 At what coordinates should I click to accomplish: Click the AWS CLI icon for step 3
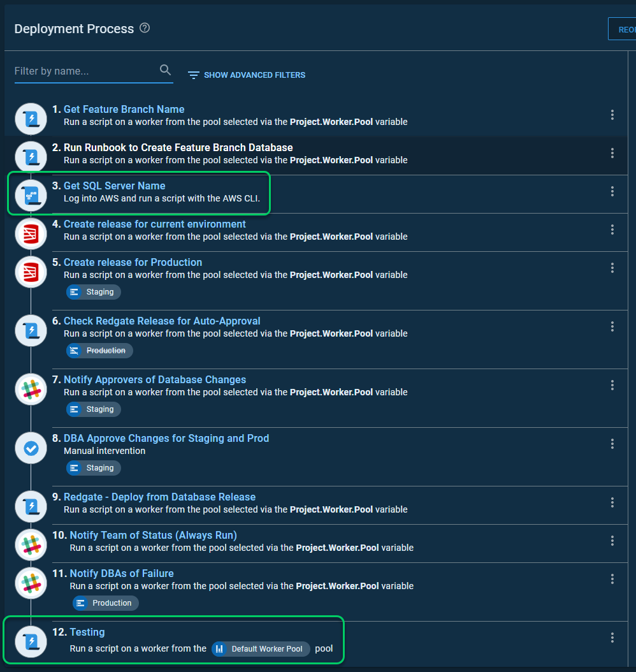(31, 195)
